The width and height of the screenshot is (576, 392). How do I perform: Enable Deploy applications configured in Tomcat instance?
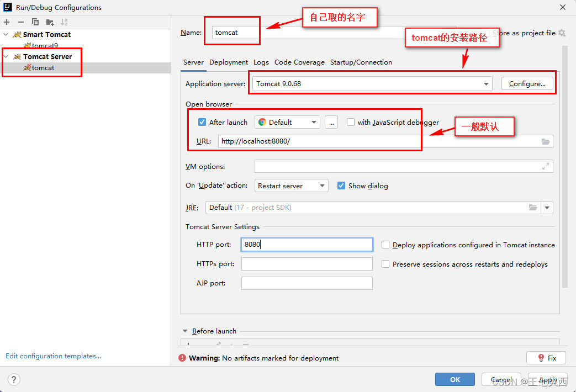coord(385,245)
